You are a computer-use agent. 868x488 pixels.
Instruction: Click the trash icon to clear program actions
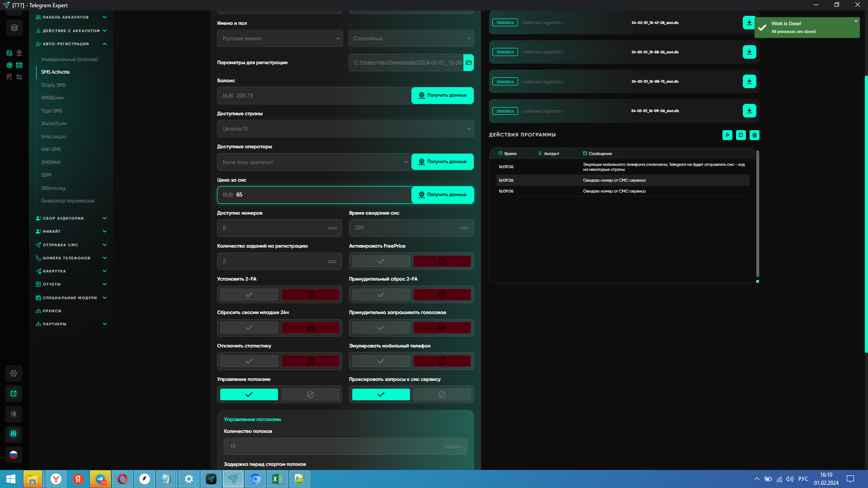[754, 135]
